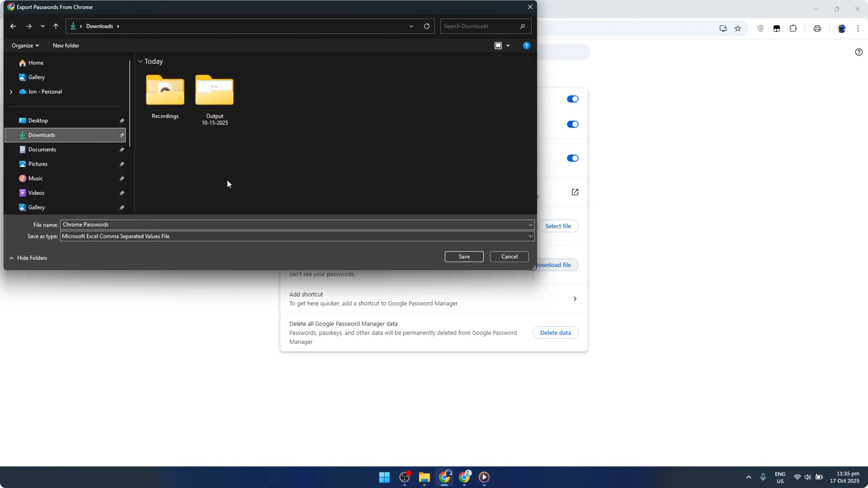Open Password Manager help icon
Viewport: 868px width, 488px height.
[859, 52]
